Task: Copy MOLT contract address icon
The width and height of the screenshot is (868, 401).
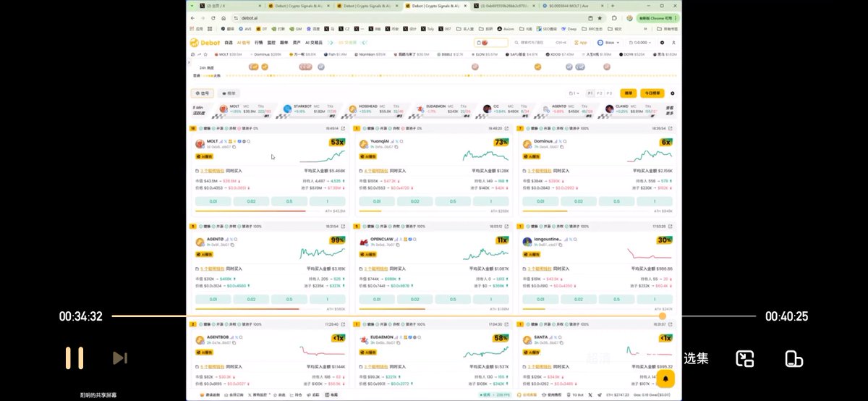Action: click(234, 146)
